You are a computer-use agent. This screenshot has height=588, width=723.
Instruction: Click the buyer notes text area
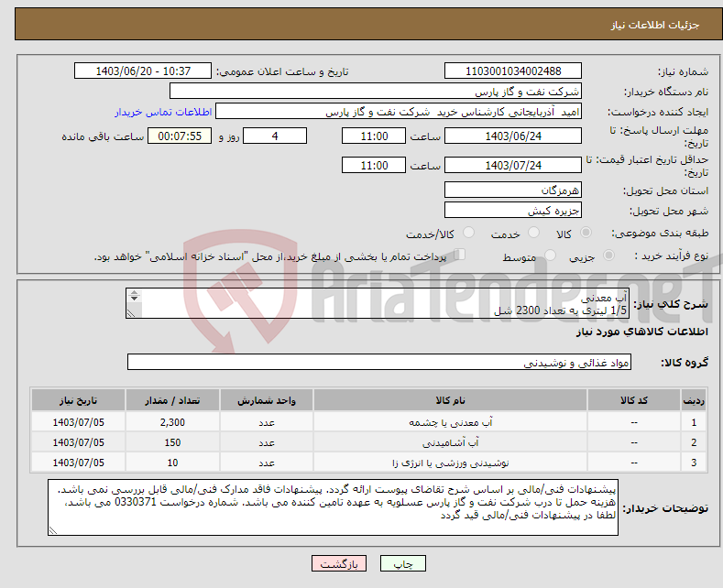pyautogui.click(x=333, y=507)
